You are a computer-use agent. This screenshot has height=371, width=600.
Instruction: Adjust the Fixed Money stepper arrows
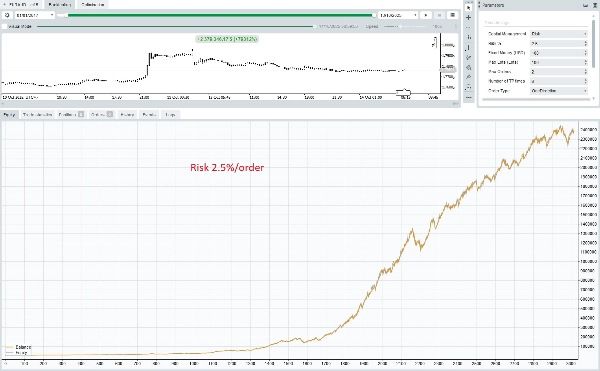click(585, 53)
